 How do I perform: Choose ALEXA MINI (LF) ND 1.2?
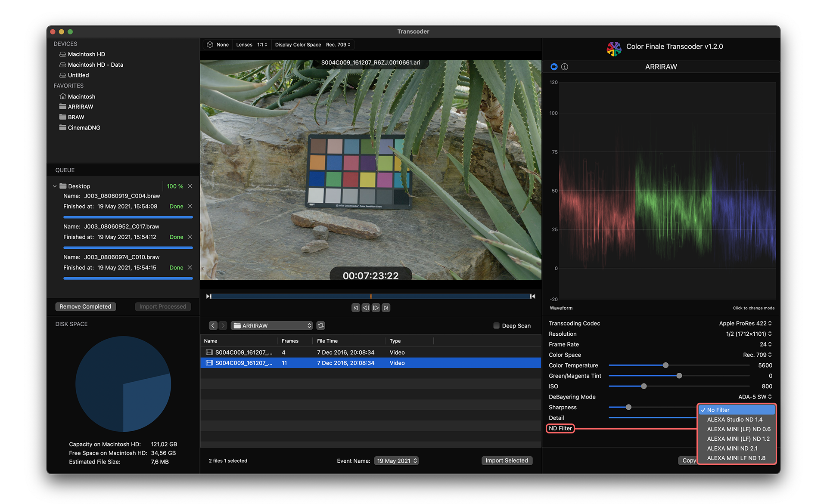click(737, 439)
